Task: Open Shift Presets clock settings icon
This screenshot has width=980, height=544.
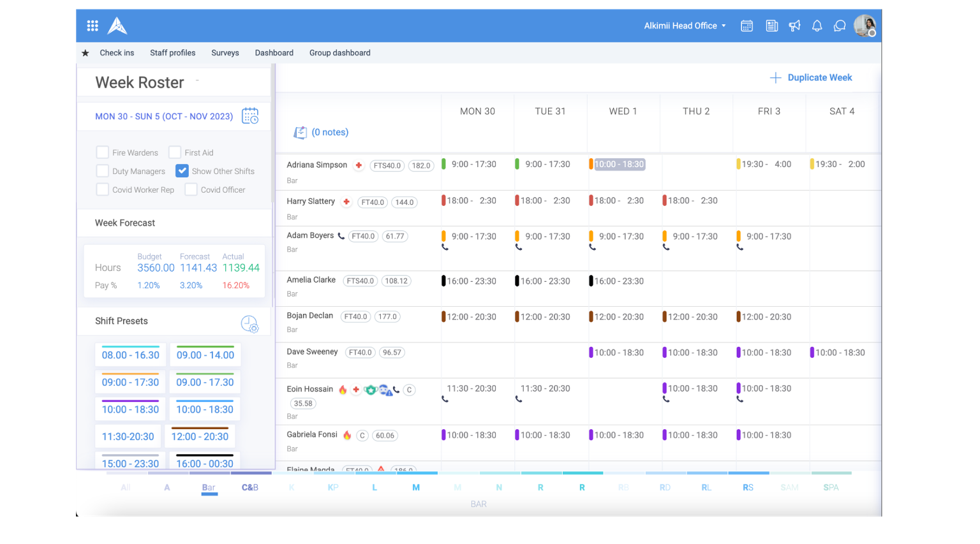Action: tap(249, 324)
